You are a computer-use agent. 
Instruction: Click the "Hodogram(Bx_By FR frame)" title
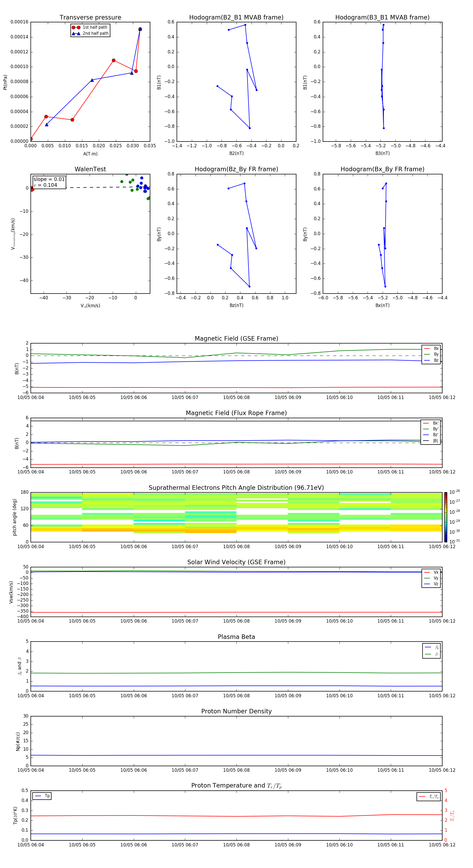382,169
